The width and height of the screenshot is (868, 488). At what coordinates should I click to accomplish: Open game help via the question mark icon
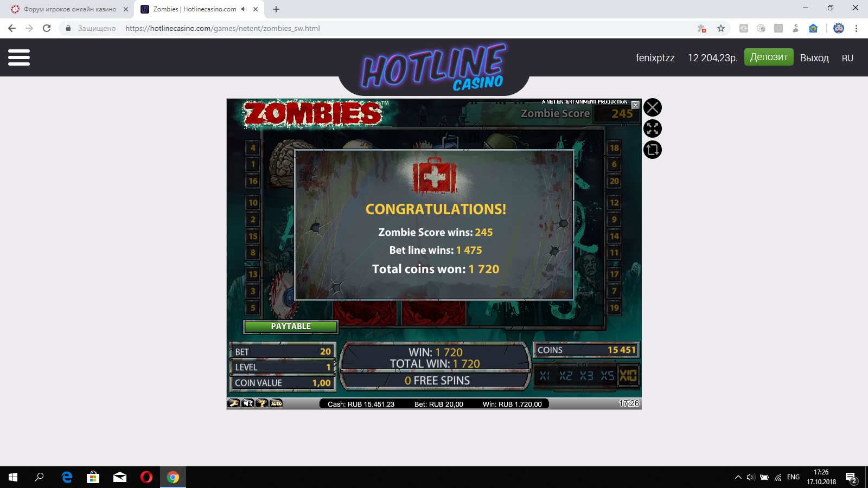(x=262, y=403)
